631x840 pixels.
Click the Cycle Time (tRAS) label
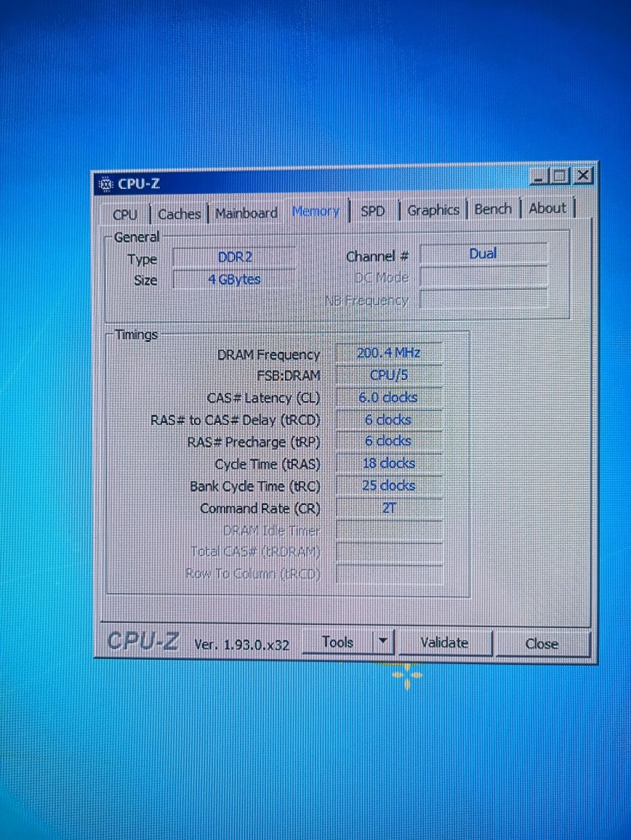[x=267, y=464]
